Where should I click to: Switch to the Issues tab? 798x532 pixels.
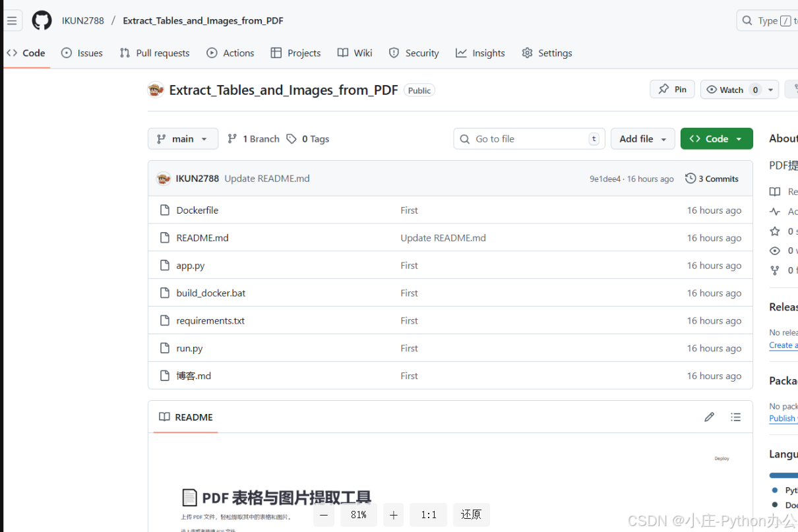point(82,53)
